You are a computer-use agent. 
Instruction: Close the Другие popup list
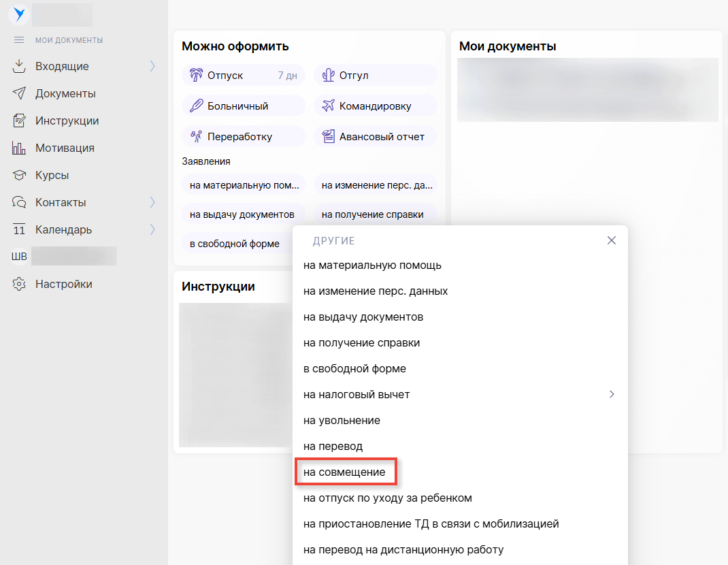pos(611,240)
